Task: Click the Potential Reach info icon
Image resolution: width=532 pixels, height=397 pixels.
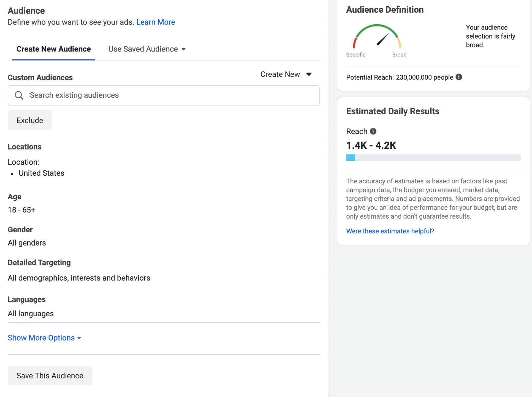Action: [x=459, y=77]
